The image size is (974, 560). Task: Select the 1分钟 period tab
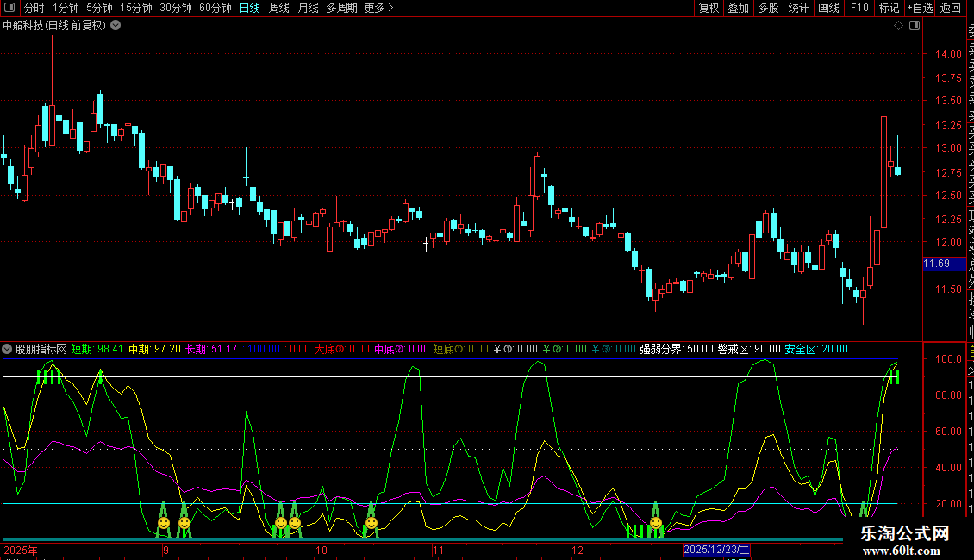click(x=66, y=8)
